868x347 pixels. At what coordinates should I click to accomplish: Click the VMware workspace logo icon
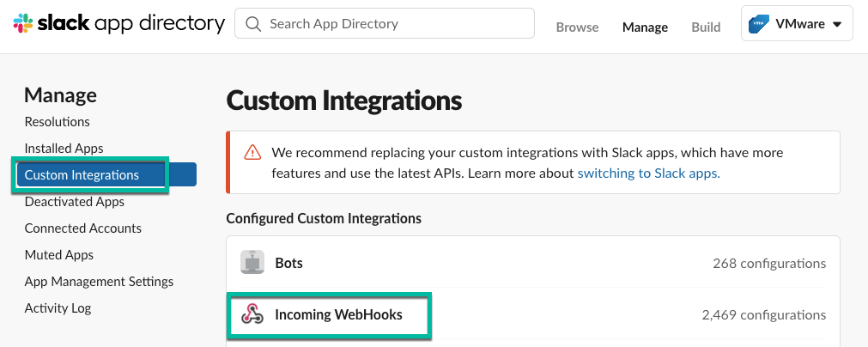(759, 24)
